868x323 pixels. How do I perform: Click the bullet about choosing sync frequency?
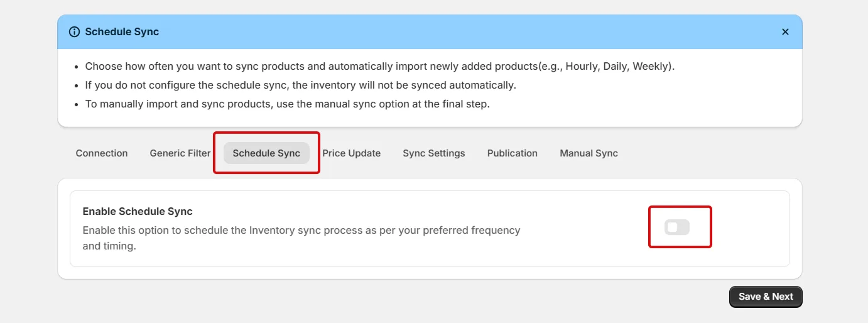pyautogui.click(x=380, y=66)
